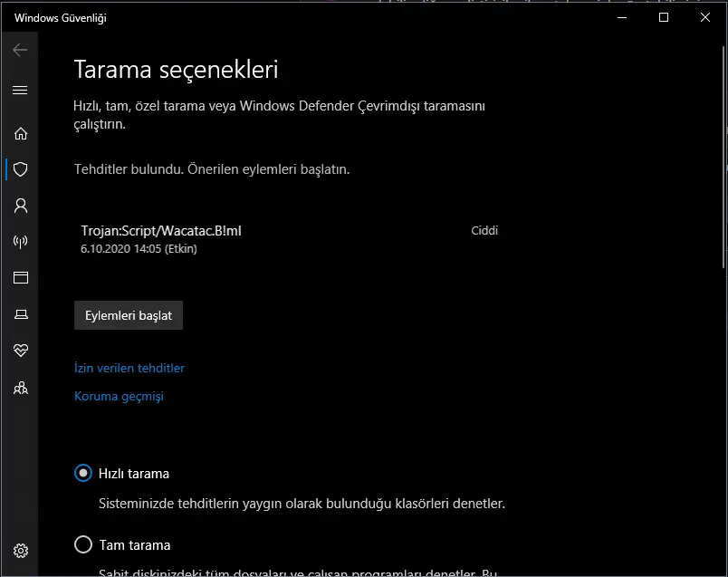Select the Hızlı tarama radio button
This screenshot has width=728, height=577.
point(83,473)
